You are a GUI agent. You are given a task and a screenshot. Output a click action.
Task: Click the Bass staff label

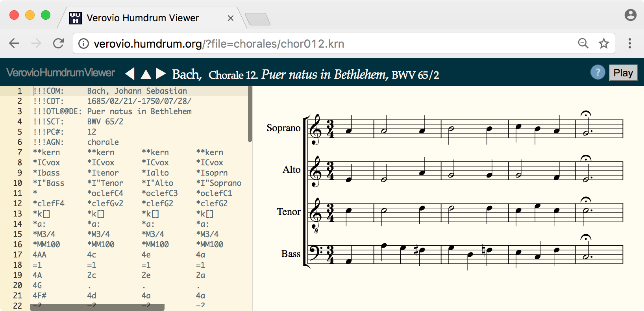pos(291,254)
